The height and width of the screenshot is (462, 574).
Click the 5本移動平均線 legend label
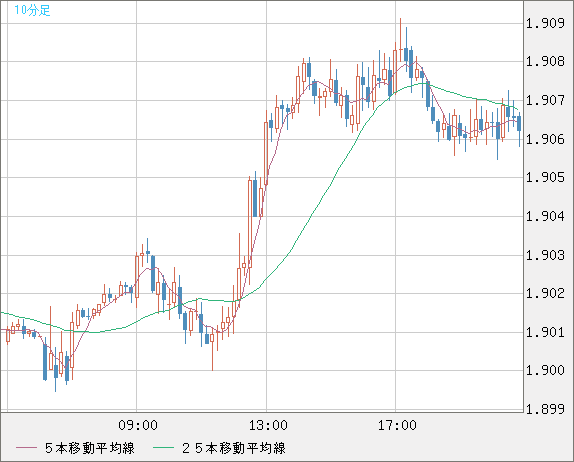(x=90, y=448)
